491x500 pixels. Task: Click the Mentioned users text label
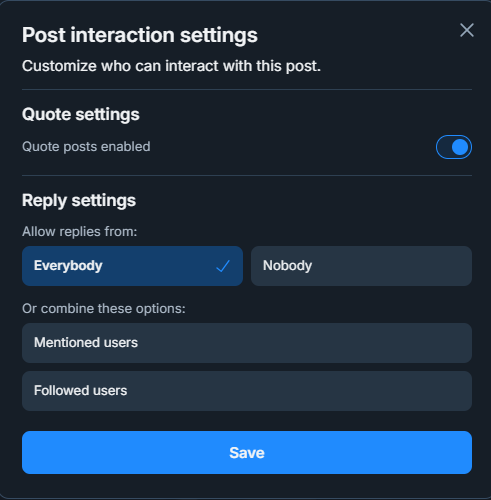[x=86, y=343]
